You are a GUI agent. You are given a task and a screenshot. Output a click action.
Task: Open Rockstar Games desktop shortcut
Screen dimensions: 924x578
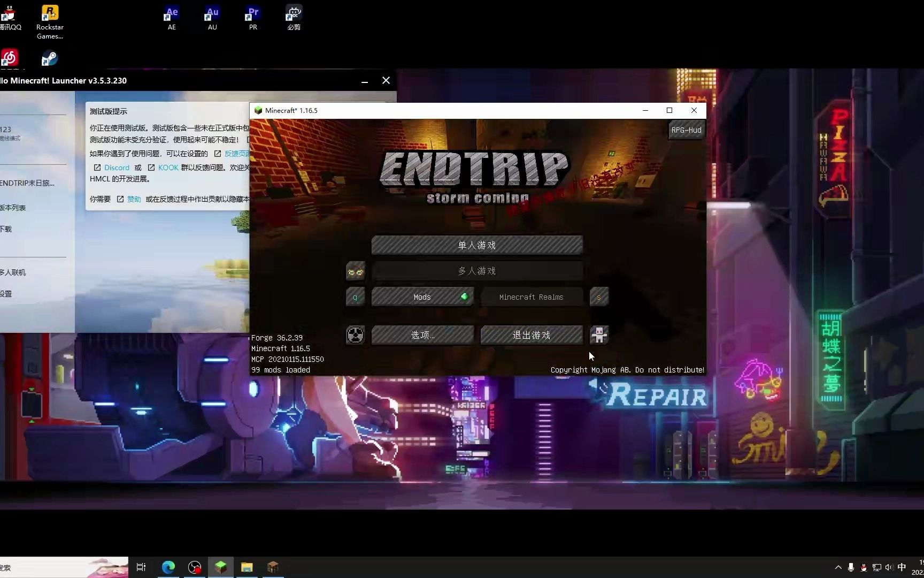50,22
